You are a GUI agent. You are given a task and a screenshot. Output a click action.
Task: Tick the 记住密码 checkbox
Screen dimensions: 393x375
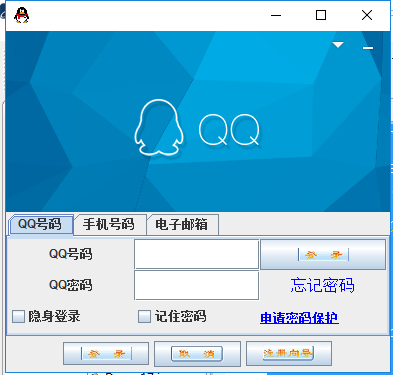coord(144,316)
